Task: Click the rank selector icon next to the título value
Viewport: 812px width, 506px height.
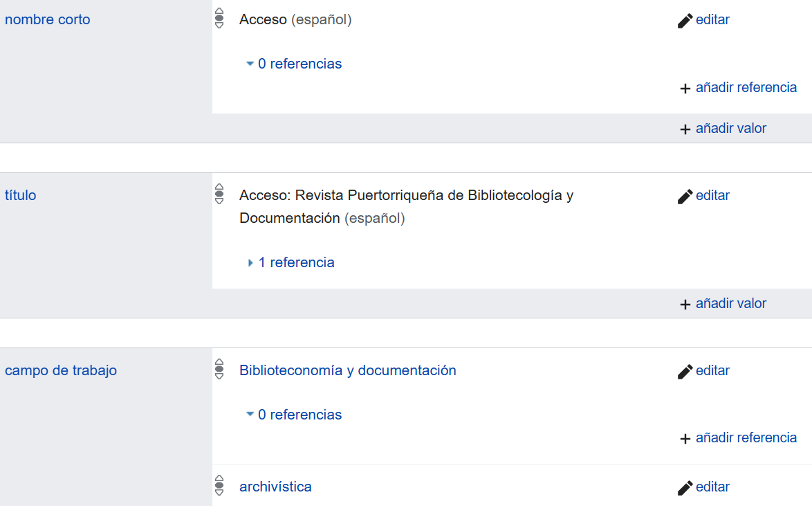Action: pos(219,195)
